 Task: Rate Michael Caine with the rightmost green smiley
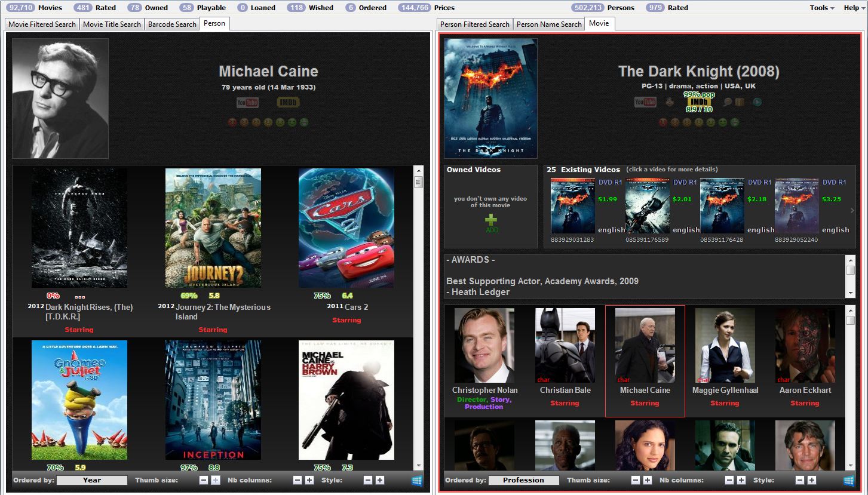tap(304, 122)
